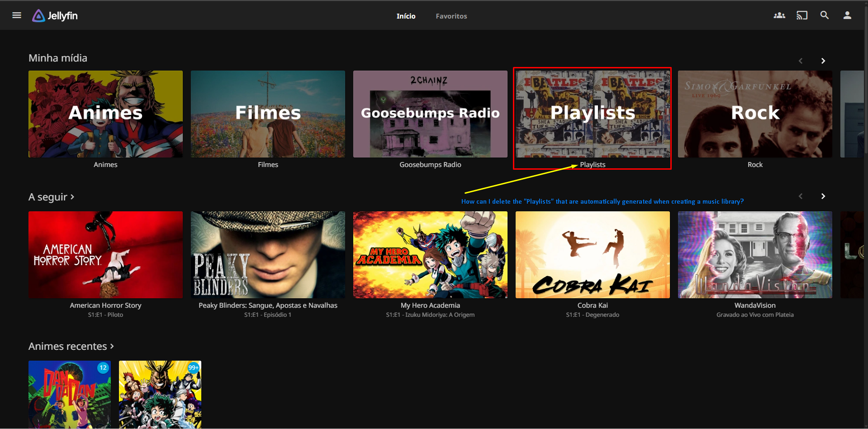Click the Jellyfin logo

[55, 16]
